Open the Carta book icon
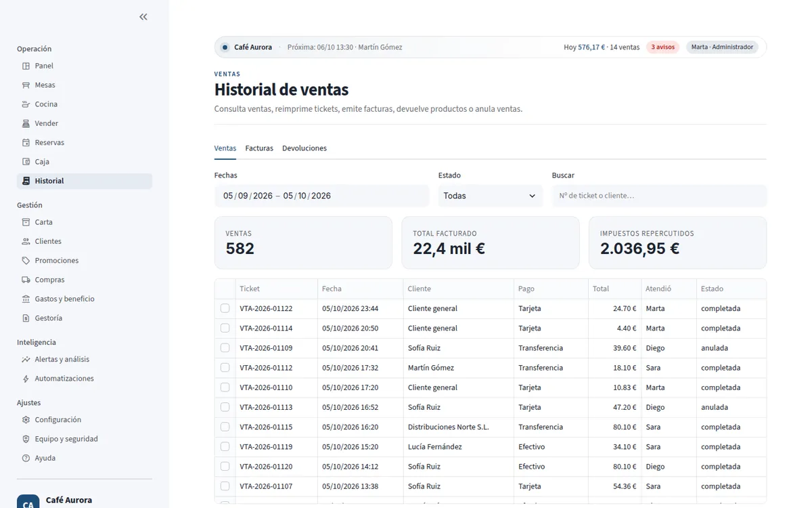Screen dimensions: 812x508 [26, 222]
